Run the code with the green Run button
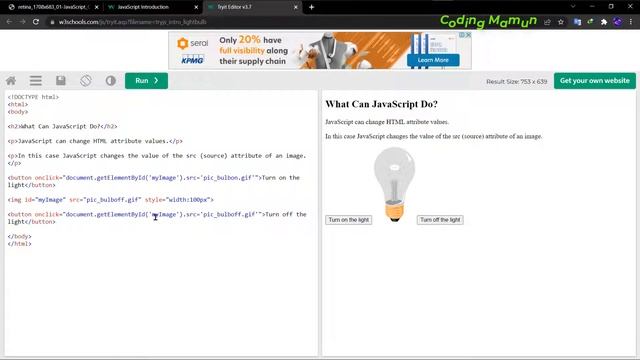This screenshot has width=640, height=360. tap(147, 81)
